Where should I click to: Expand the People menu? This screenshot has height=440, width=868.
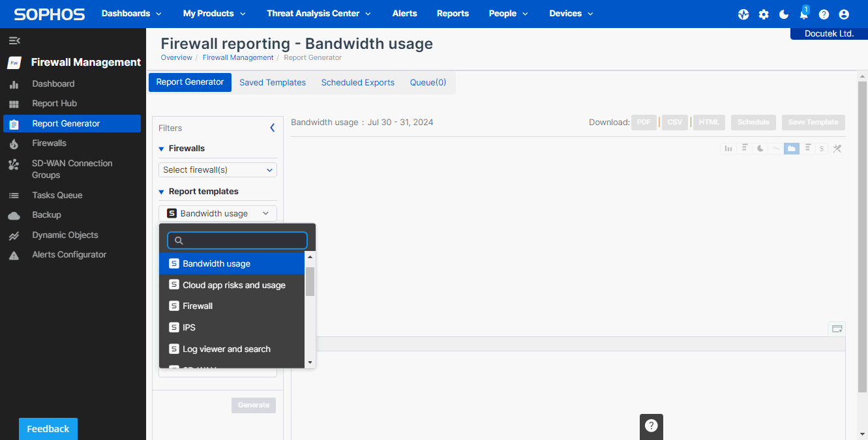[x=509, y=13]
